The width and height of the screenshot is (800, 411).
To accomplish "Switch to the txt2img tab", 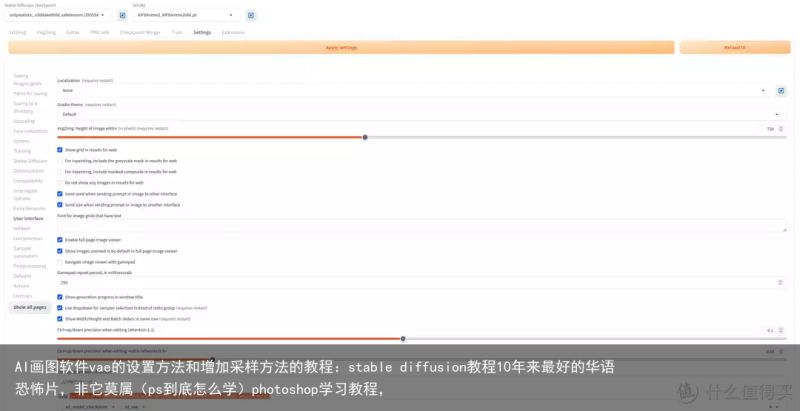I will tap(18, 32).
